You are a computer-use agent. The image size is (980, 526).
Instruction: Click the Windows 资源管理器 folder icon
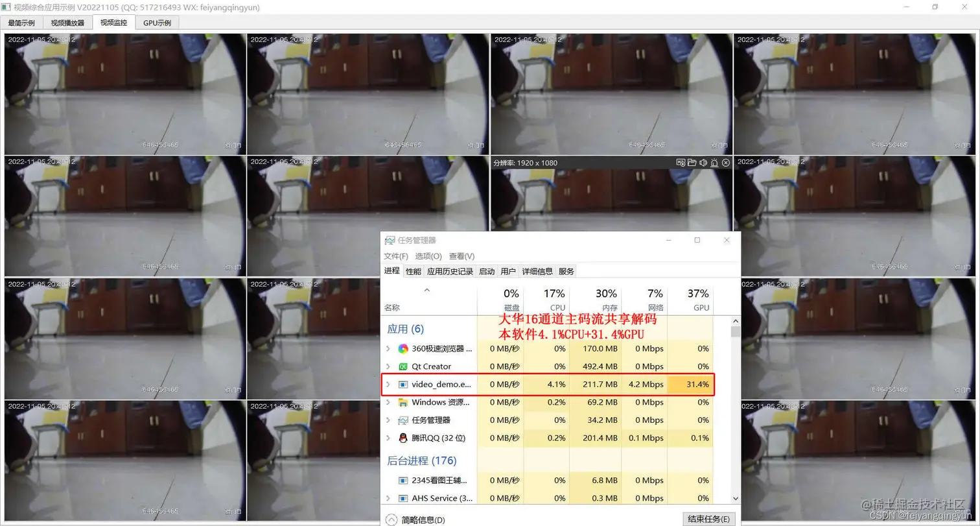click(403, 402)
